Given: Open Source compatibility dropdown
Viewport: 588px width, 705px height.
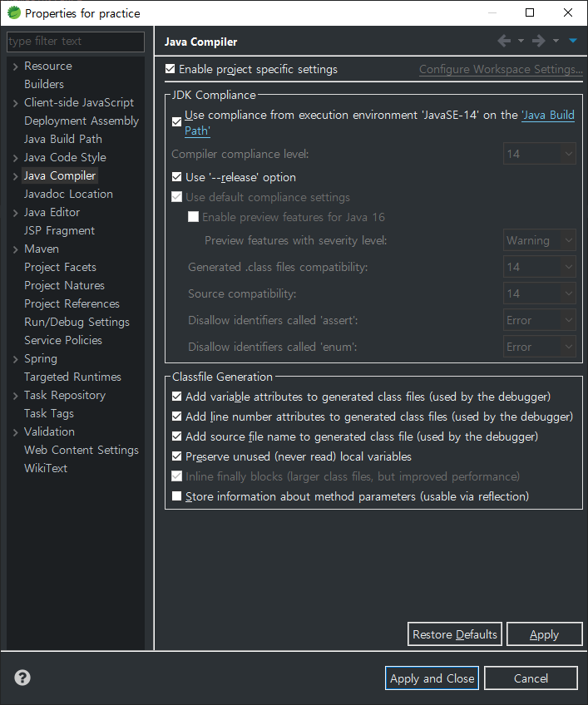Looking at the screenshot, I should (x=540, y=293).
